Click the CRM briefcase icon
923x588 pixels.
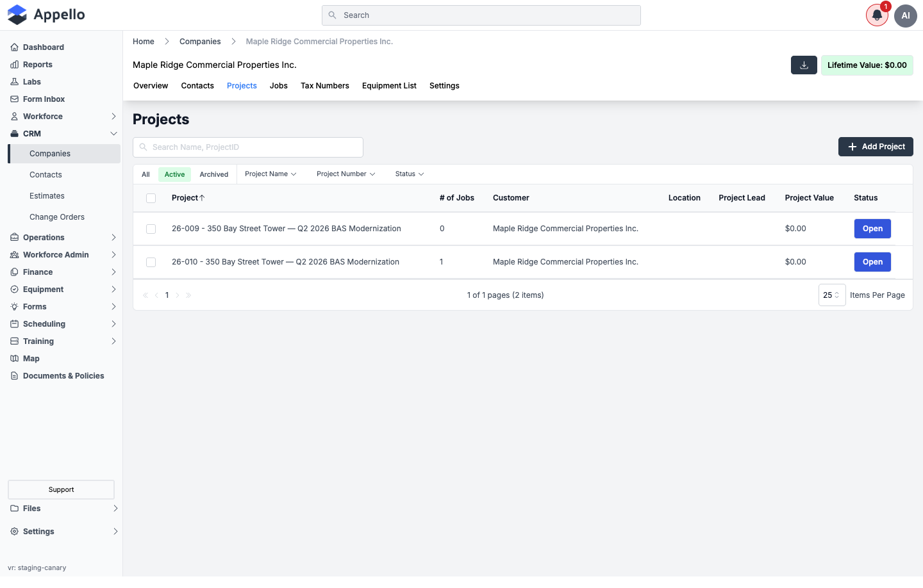[14, 134]
